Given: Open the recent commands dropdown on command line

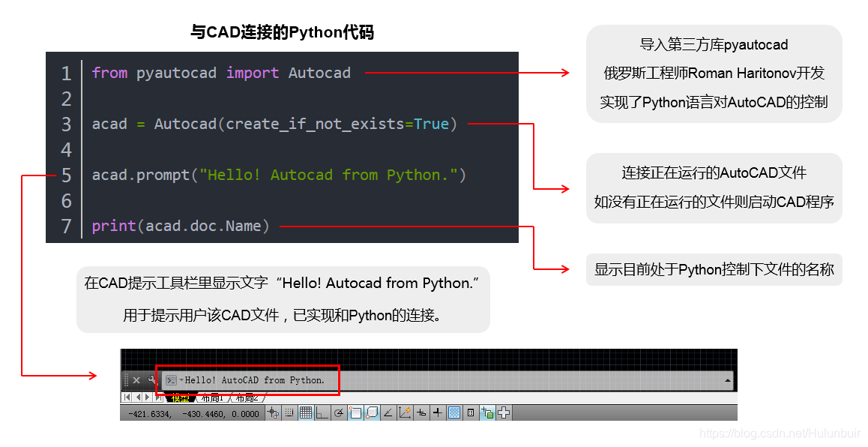Looking at the screenshot, I should coord(181,380).
